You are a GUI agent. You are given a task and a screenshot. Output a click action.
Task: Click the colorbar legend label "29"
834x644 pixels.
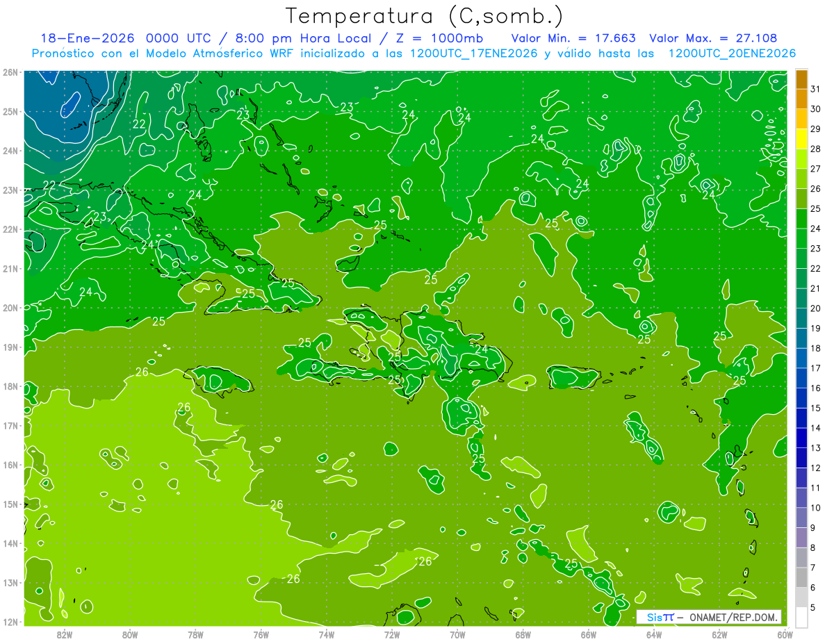pyautogui.click(x=816, y=129)
